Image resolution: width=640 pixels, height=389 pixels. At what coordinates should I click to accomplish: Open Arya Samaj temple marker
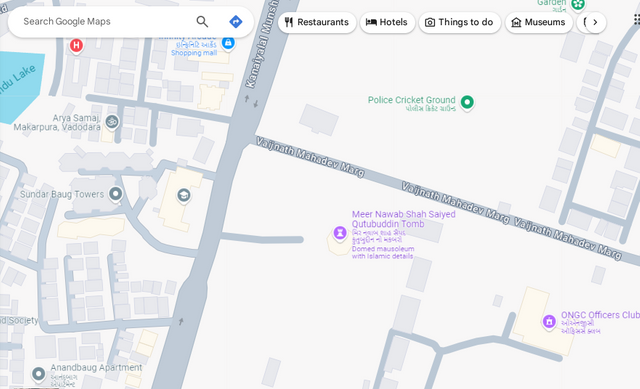coord(112,122)
